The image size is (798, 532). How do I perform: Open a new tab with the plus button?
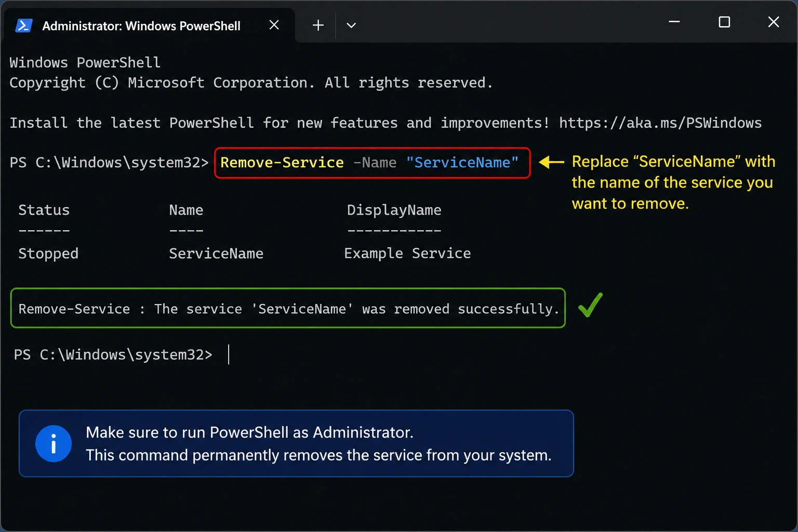click(318, 25)
